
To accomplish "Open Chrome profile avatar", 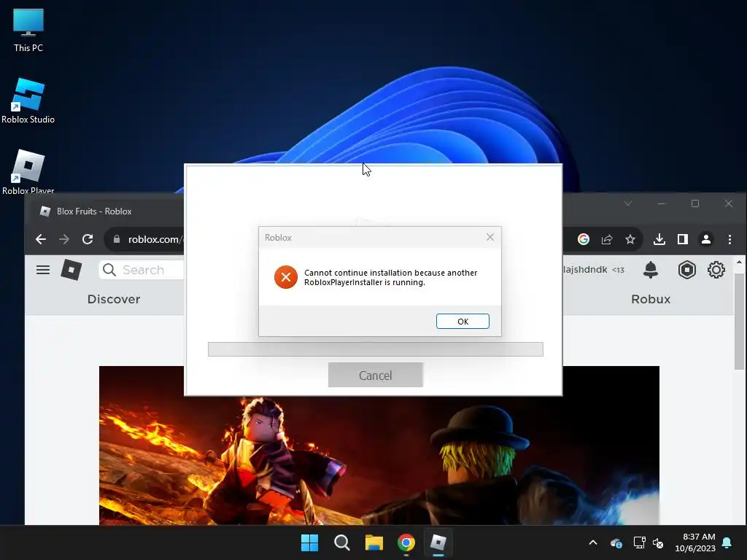I will pos(706,239).
